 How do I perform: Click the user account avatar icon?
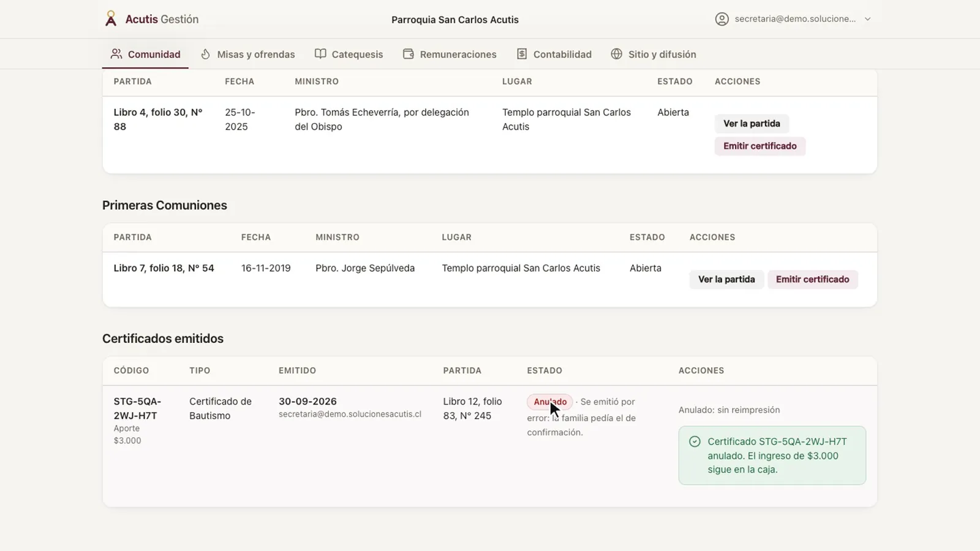click(x=722, y=19)
